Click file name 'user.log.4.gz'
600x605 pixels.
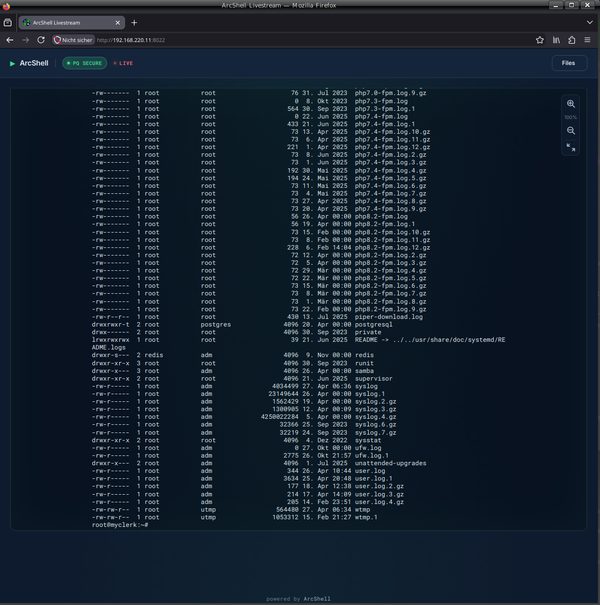point(379,502)
